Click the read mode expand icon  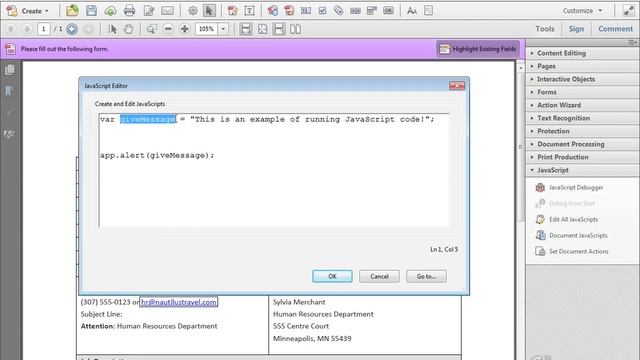click(x=629, y=11)
